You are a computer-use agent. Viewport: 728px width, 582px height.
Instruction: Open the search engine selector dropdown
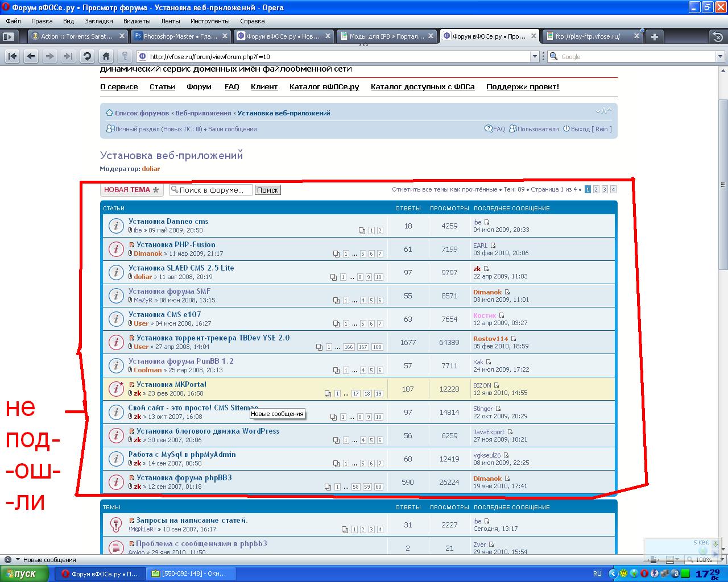(553, 56)
